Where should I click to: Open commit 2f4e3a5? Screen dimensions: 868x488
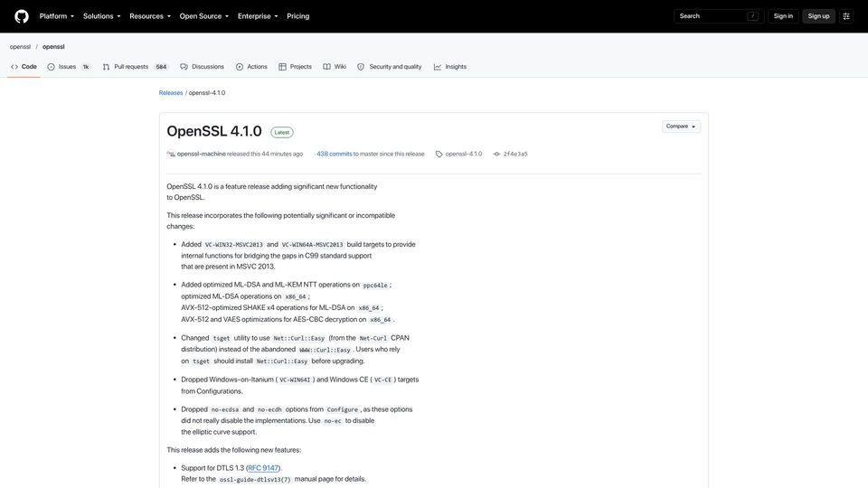pyautogui.click(x=515, y=154)
